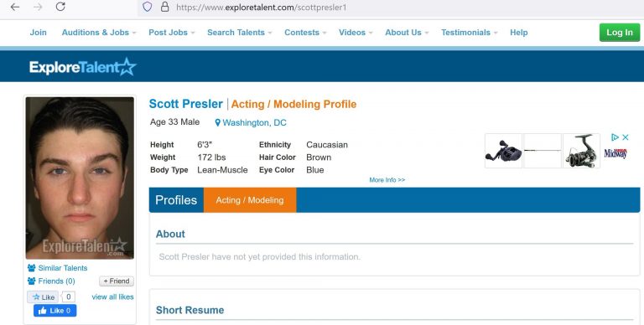Image resolution: width=644 pixels, height=325 pixels.
Task: Toggle the blue Facebook Like button
Action: tap(55, 311)
